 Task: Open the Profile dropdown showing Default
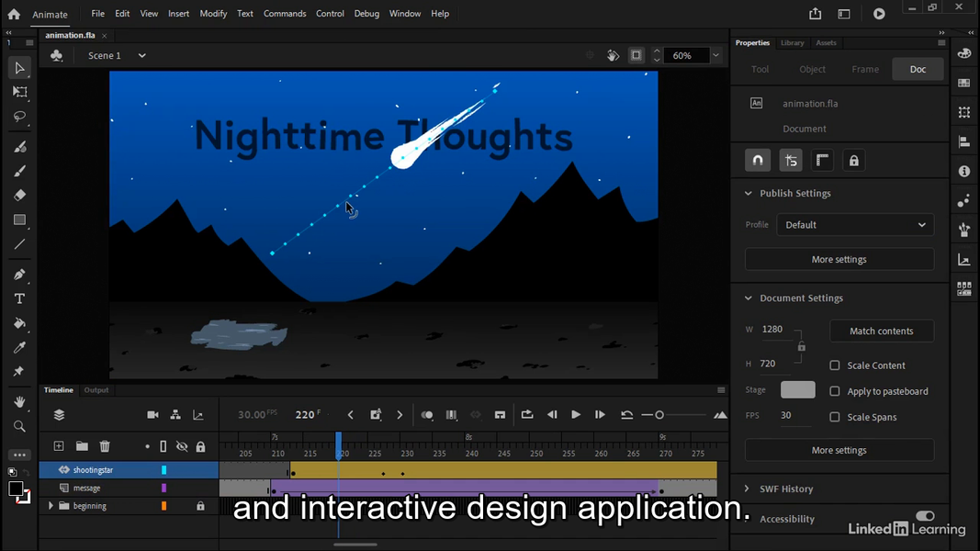[x=854, y=224]
